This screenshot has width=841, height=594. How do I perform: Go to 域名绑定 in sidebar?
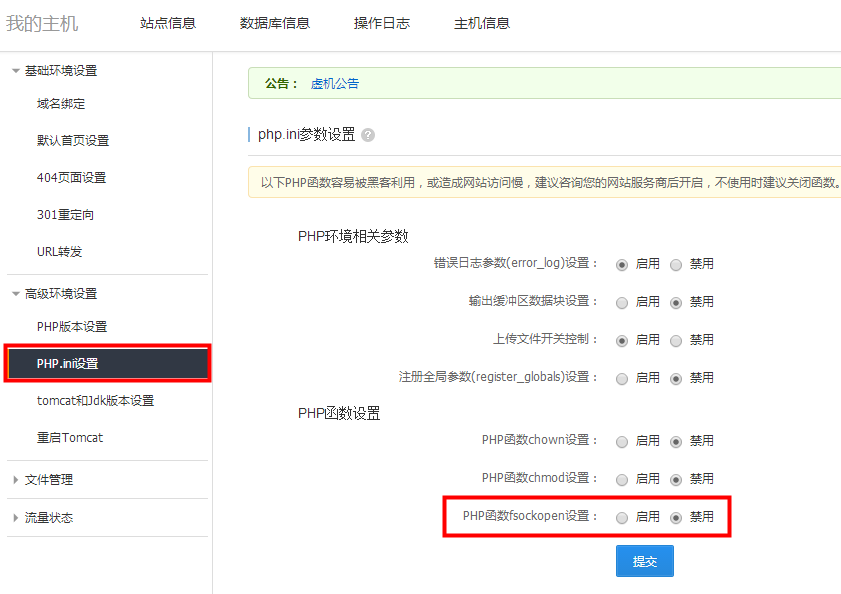(x=61, y=104)
